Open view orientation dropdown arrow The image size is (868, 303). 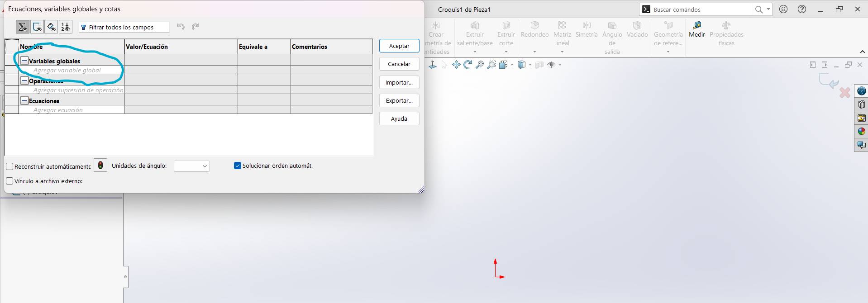point(512,65)
